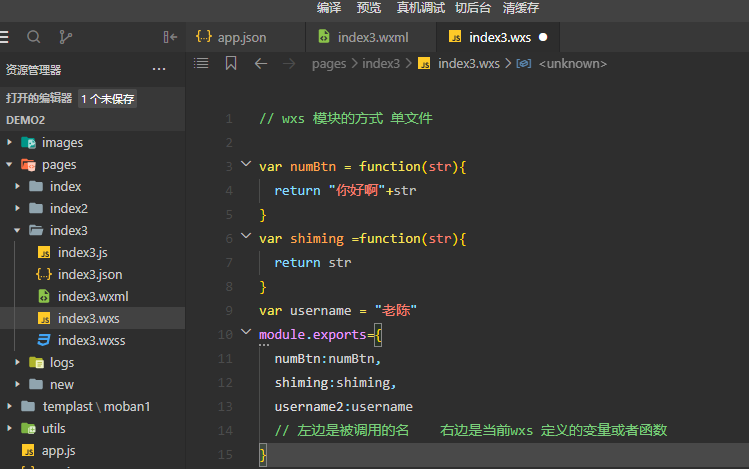Viewport: 749px width, 469px height.
Task: Fold the numBtn function at line 3
Action: pos(246,165)
